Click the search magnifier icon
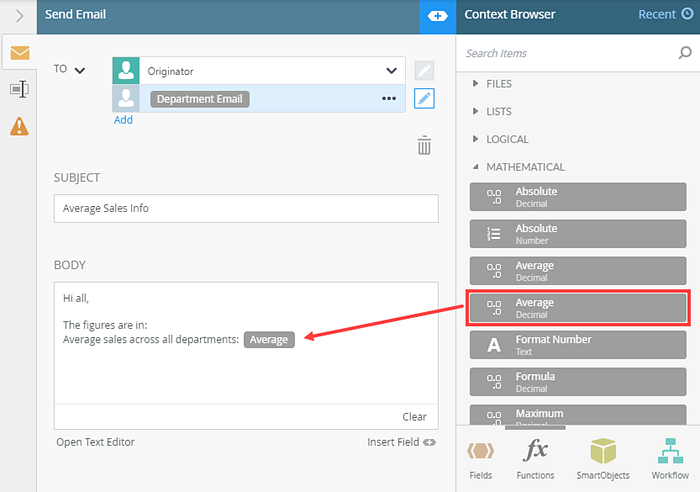The height and width of the screenshot is (492, 700). click(685, 53)
